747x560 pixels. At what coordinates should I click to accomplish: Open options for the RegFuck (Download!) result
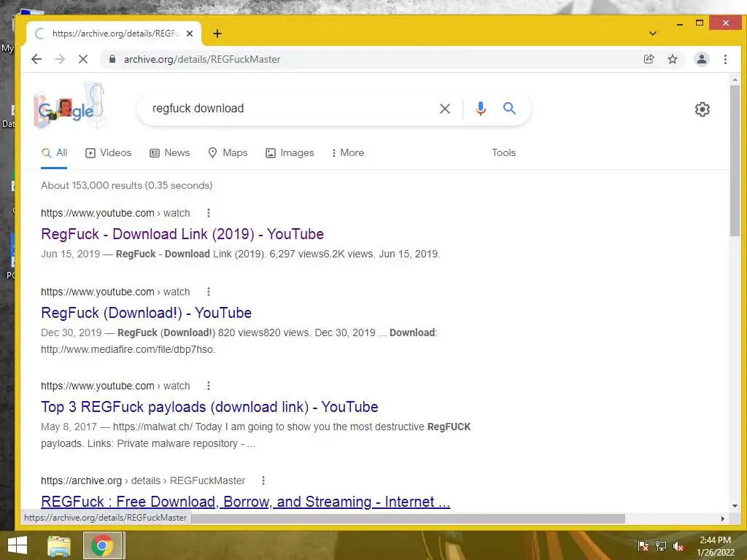tap(208, 292)
